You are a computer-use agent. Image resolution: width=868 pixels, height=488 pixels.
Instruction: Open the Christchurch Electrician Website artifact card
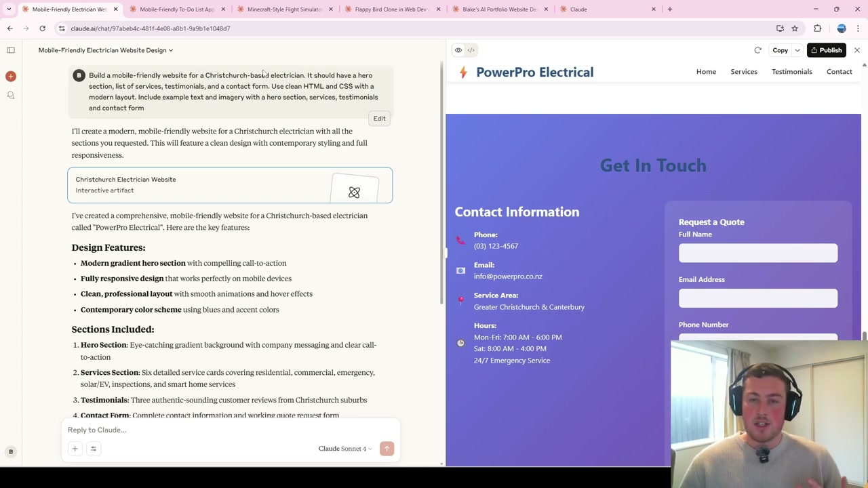click(x=230, y=185)
